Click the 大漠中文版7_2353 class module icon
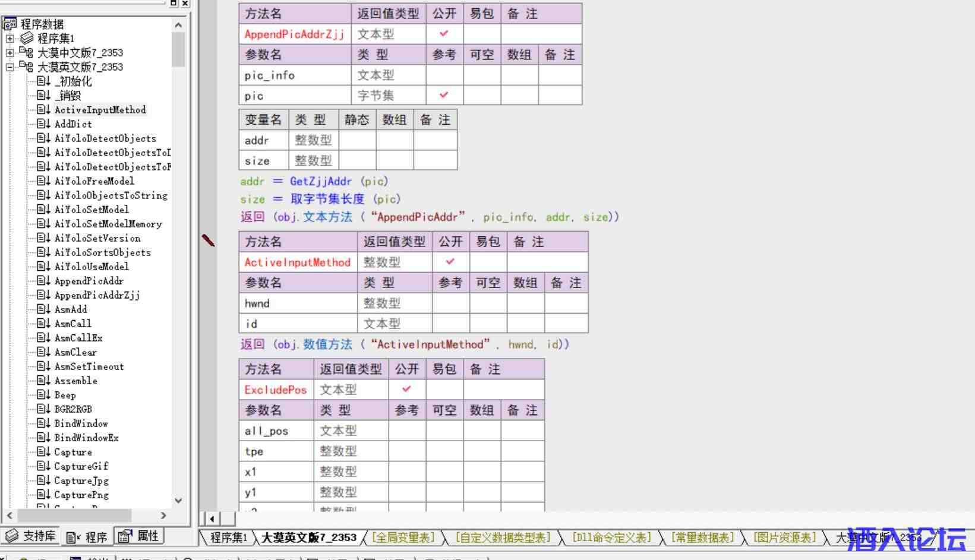Screen dimensions: 975x560 click(x=26, y=53)
